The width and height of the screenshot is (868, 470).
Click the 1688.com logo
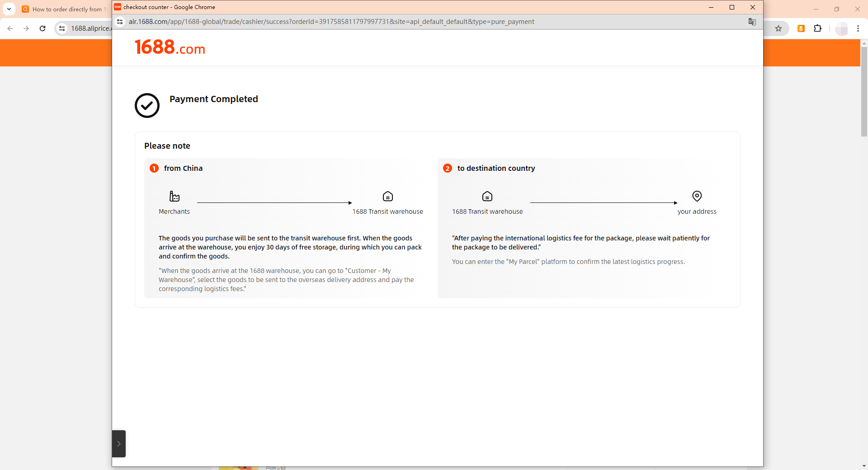(x=170, y=47)
